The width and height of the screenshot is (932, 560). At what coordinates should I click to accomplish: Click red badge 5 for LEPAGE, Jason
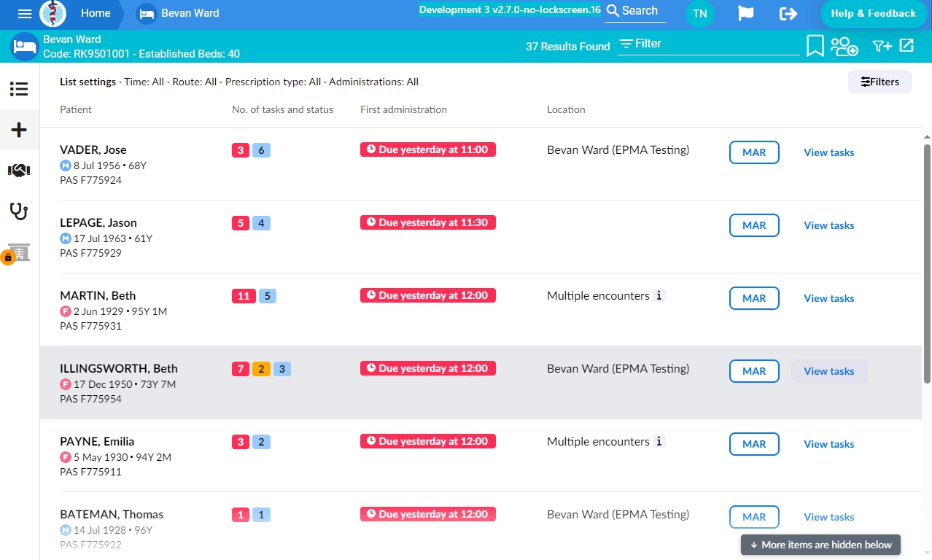click(241, 223)
